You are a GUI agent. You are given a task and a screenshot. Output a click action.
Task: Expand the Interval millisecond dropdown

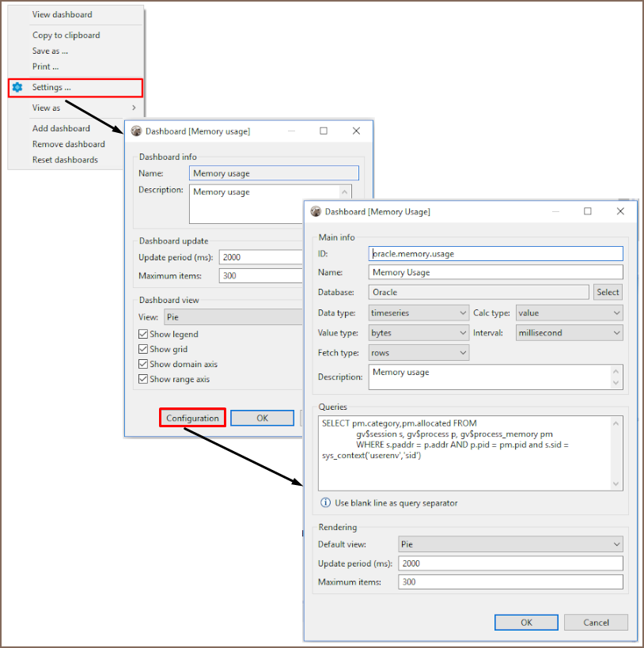click(569, 333)
